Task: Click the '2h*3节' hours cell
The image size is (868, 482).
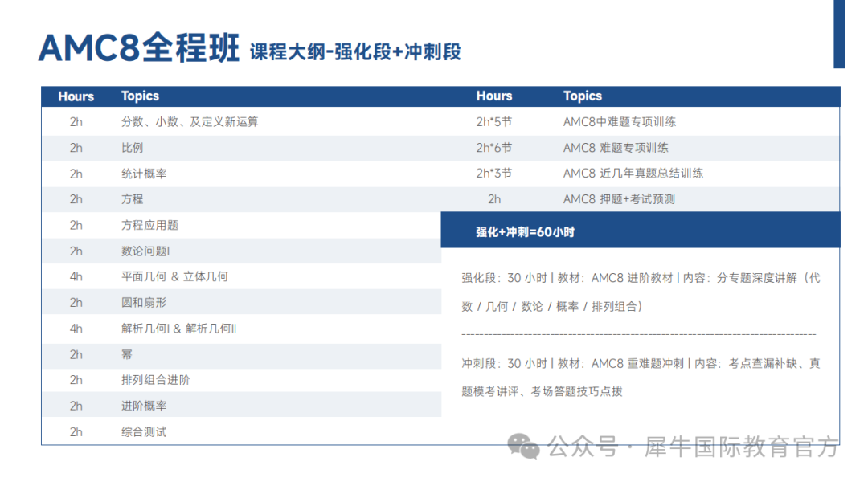Action: point(493,174)
